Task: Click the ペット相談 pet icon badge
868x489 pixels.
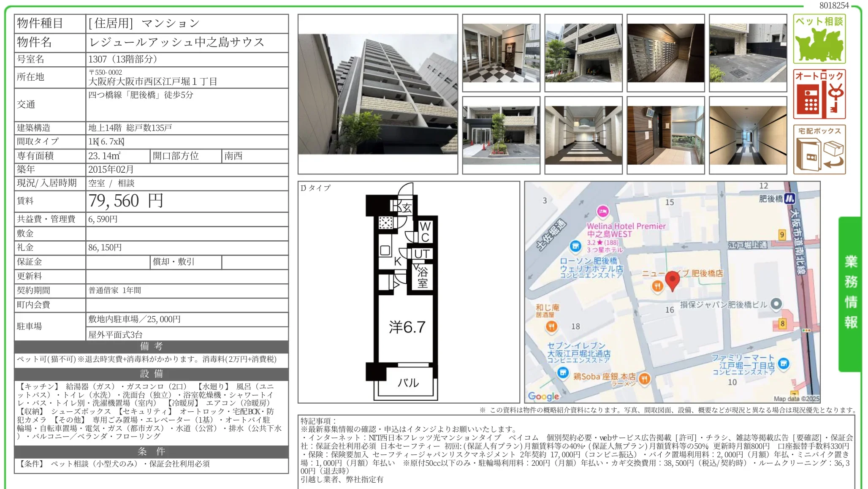Action: (819, 39)
